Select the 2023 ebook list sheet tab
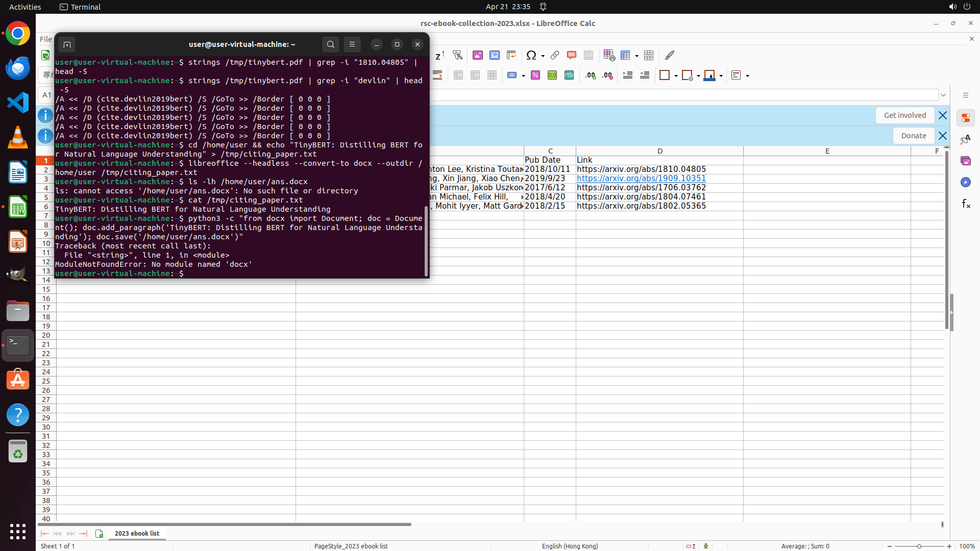 137,533
